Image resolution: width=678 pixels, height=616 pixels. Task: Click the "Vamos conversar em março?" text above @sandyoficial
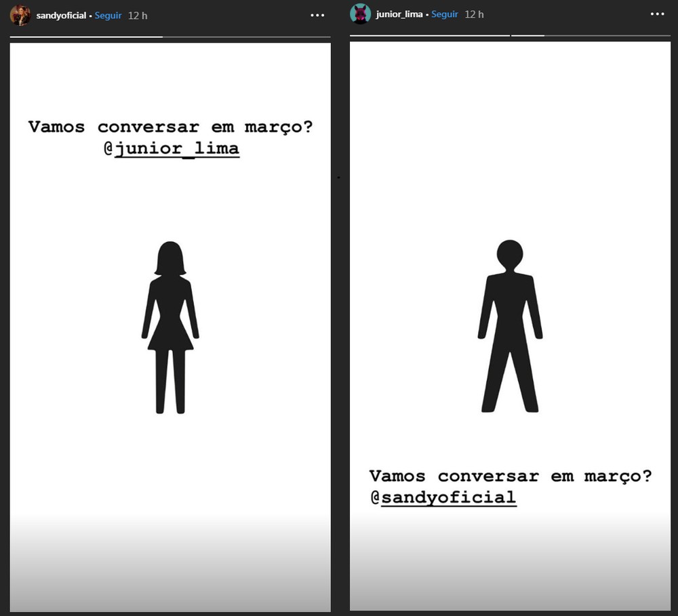(510, 476)
